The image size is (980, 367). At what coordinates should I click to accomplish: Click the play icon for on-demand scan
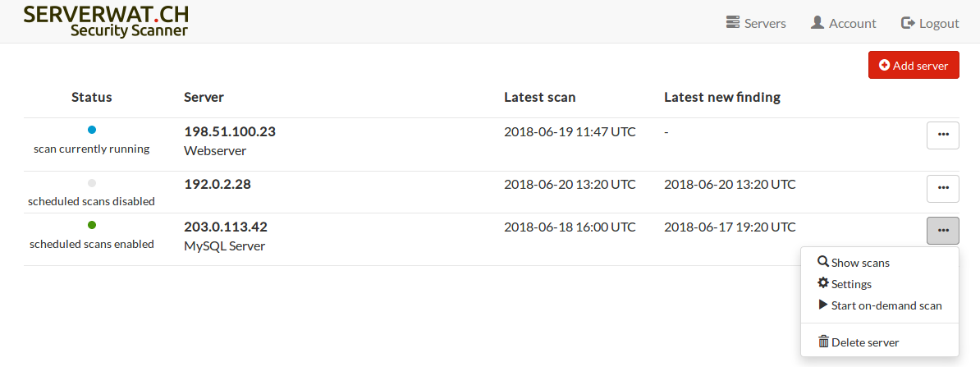[x=823, y=305]
